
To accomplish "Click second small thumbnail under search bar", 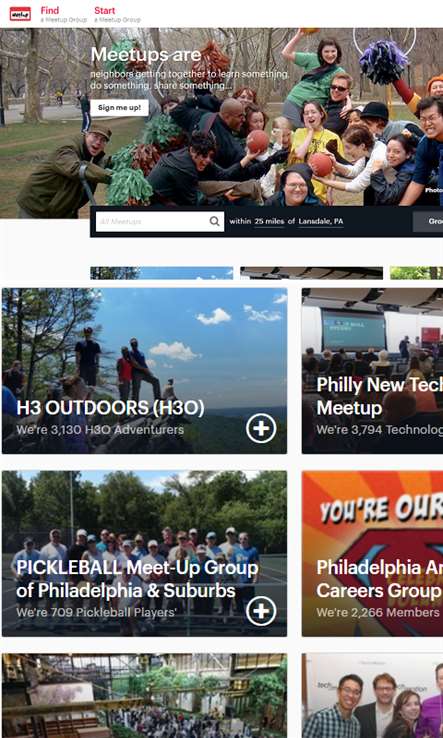I will 311,273.
